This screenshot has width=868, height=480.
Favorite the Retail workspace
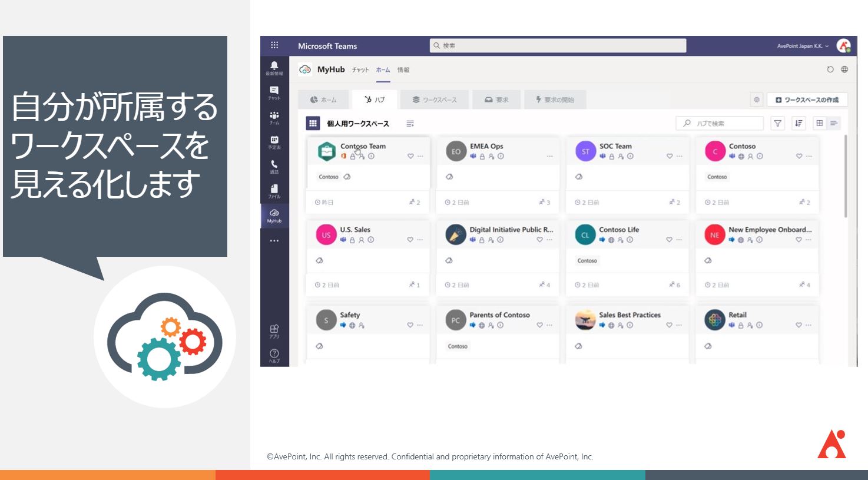click(799, 325)
